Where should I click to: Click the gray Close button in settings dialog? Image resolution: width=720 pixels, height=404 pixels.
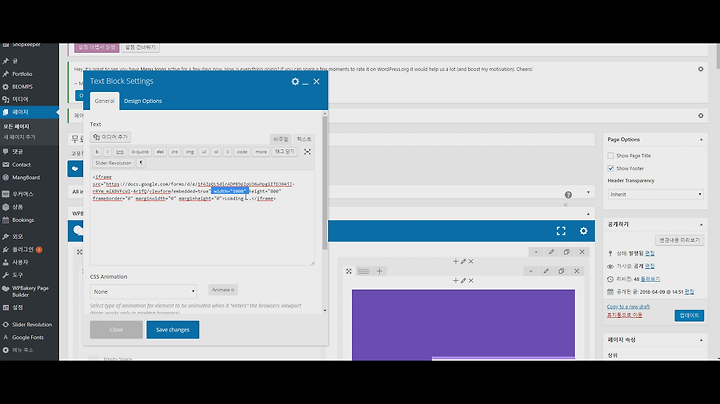pos(116,330)
